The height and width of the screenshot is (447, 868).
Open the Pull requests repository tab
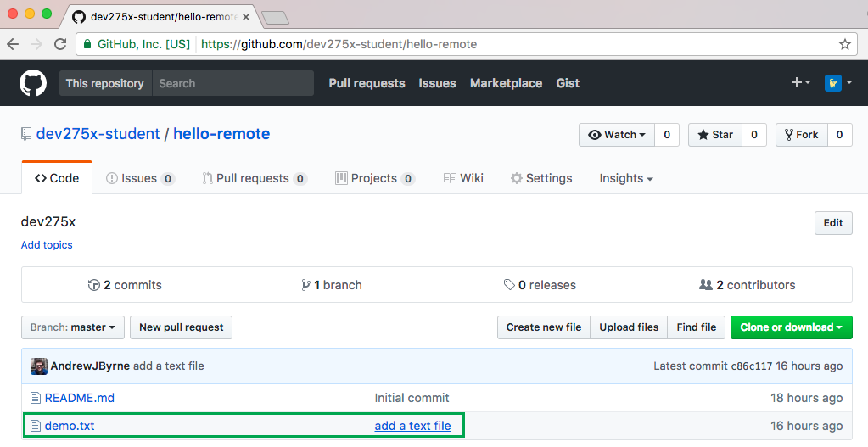(x=255, y=178)
